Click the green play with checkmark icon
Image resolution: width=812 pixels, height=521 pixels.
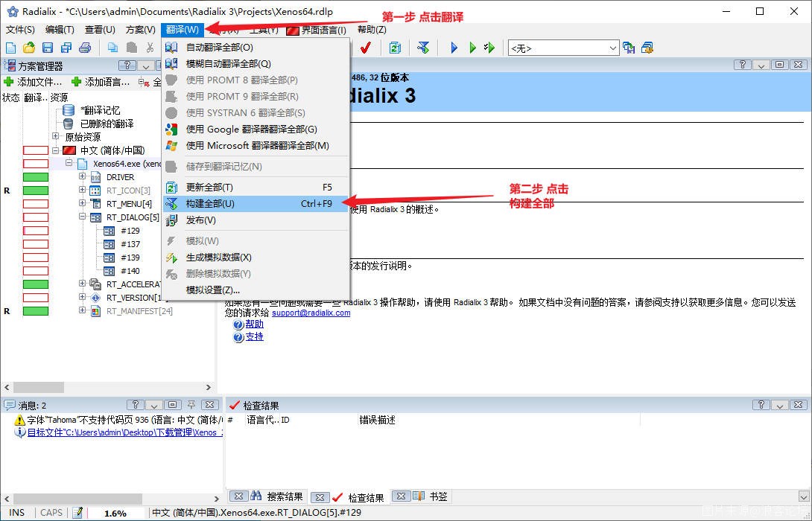point(489,48)
